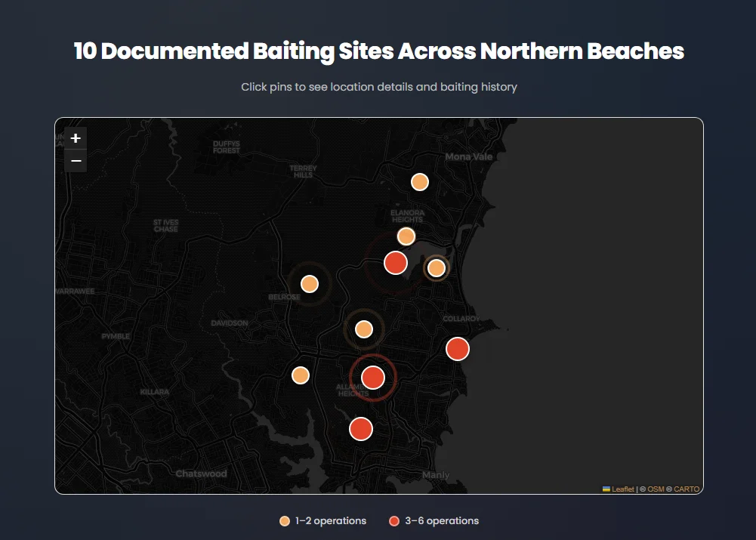Zoom out on the map
756x540 pixels.
click(76, 161)
